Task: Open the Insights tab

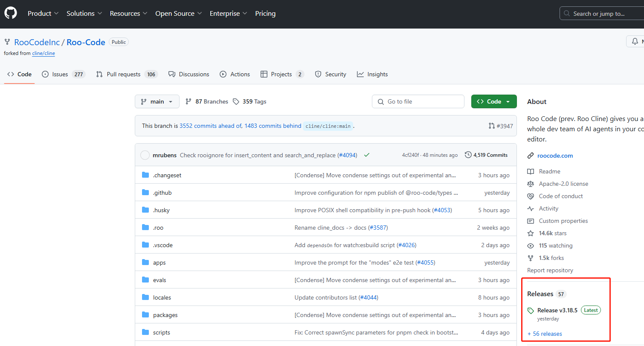Action: pyautogui.click(x=372, y=74)
